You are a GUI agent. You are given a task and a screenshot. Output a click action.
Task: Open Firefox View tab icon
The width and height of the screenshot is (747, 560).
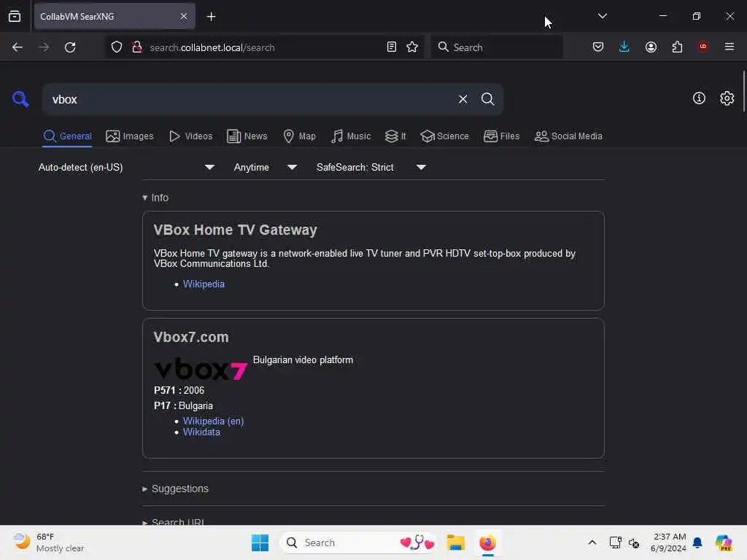pyautogui.click(x=15, y=16)
